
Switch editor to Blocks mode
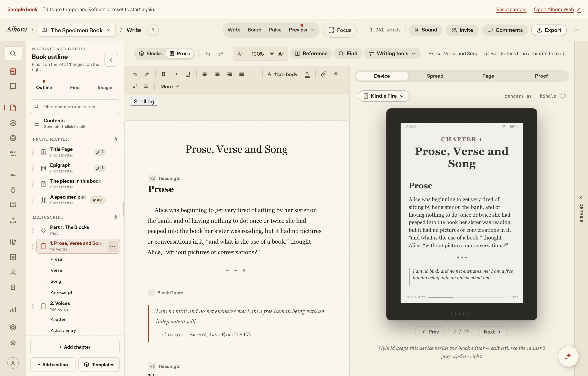[150, 54]
